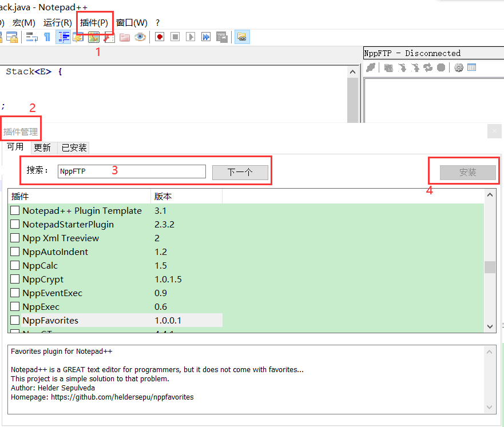This screenshot has height=427, width=504.
Task: Tick the NppCrypt plugin checkbox
Action: pos(15,280)
